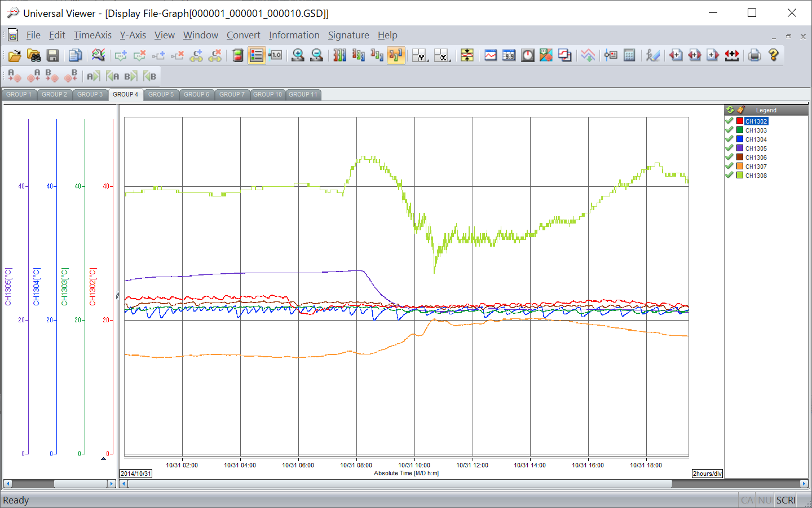812x508 pixels.
Task: Uncheck the CH1303 channel checkmark
Action: [729, 130]
